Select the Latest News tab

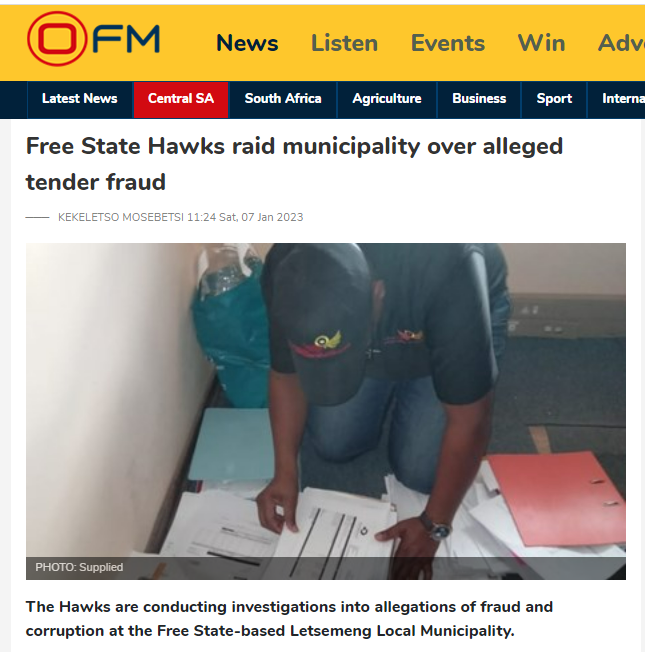pos(79,99)
